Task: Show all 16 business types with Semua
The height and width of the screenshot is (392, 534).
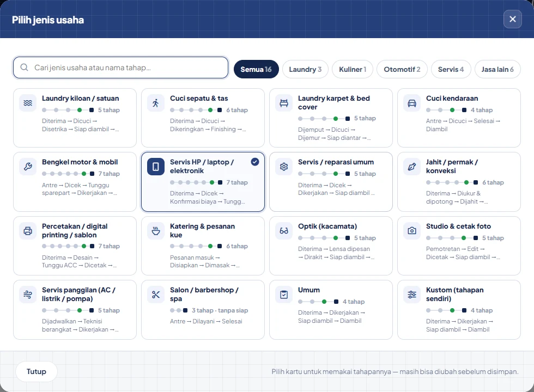Action: pyautogui.click(x=256, y=70)
